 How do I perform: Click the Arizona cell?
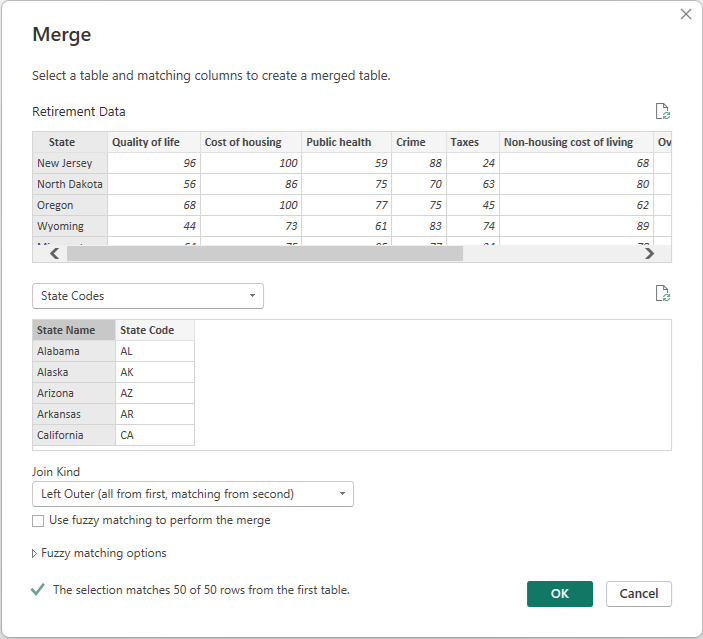click(74, 393)
